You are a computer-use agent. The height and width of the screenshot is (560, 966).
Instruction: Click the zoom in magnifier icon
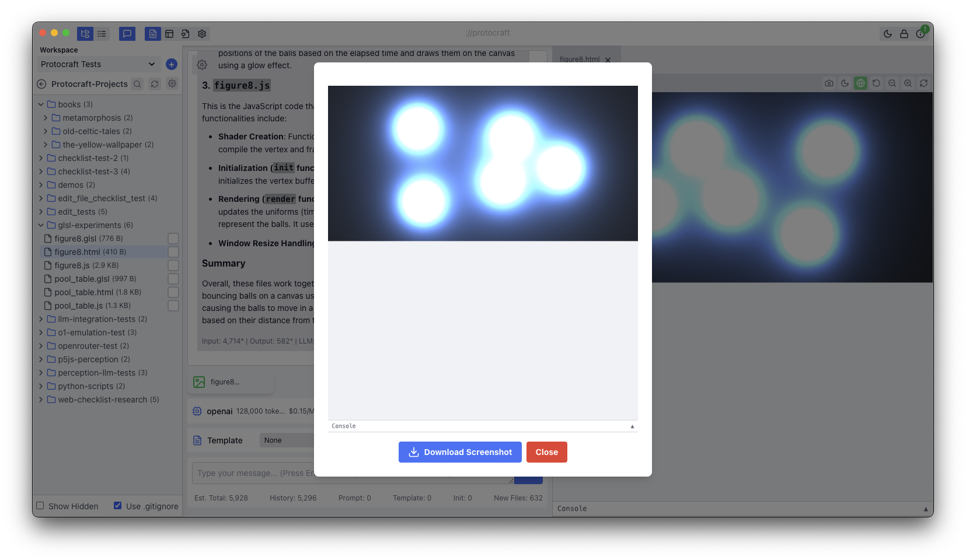[908, 83]
